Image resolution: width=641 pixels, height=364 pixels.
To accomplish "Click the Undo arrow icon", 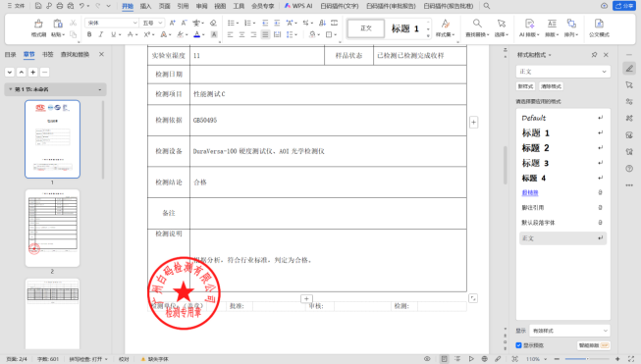I will 81,6.
